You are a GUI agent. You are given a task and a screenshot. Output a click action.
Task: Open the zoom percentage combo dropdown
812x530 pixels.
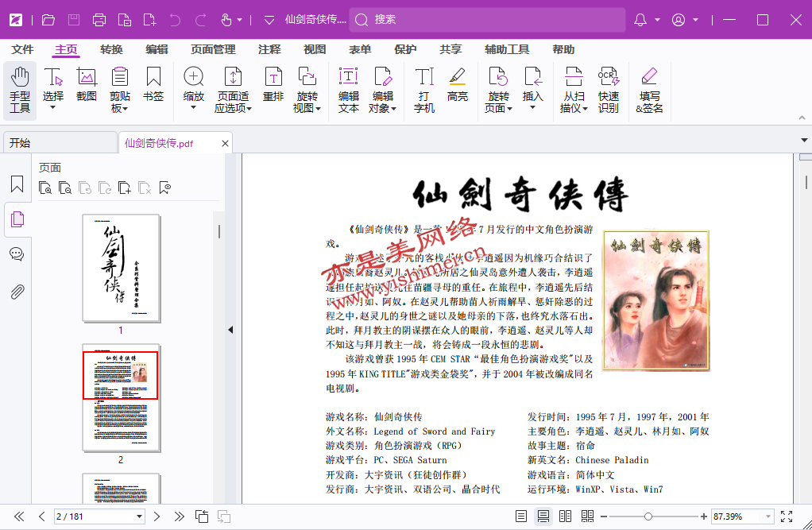(x=768, y=516)
